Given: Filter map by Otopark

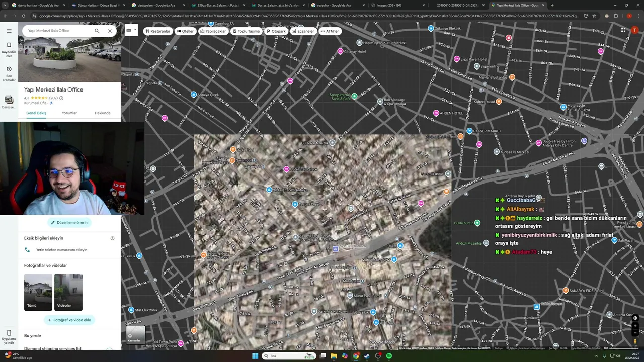Looking at the screenshot, I should click(x=276, y=31).
